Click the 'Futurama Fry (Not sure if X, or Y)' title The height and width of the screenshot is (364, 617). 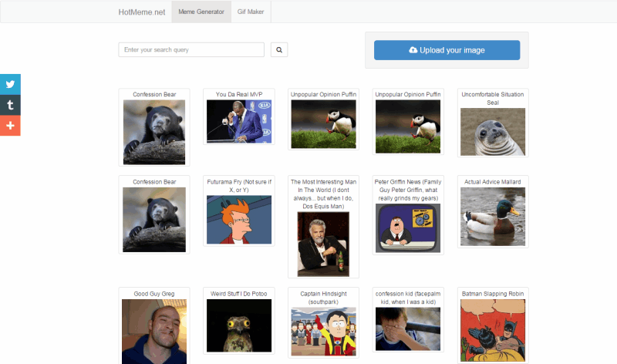tap(239, 186)
